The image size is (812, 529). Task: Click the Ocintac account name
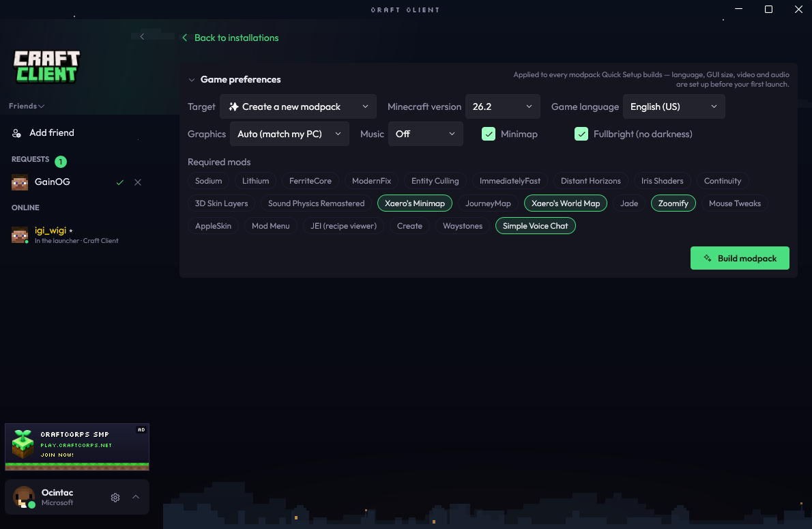tap(57, 493)
